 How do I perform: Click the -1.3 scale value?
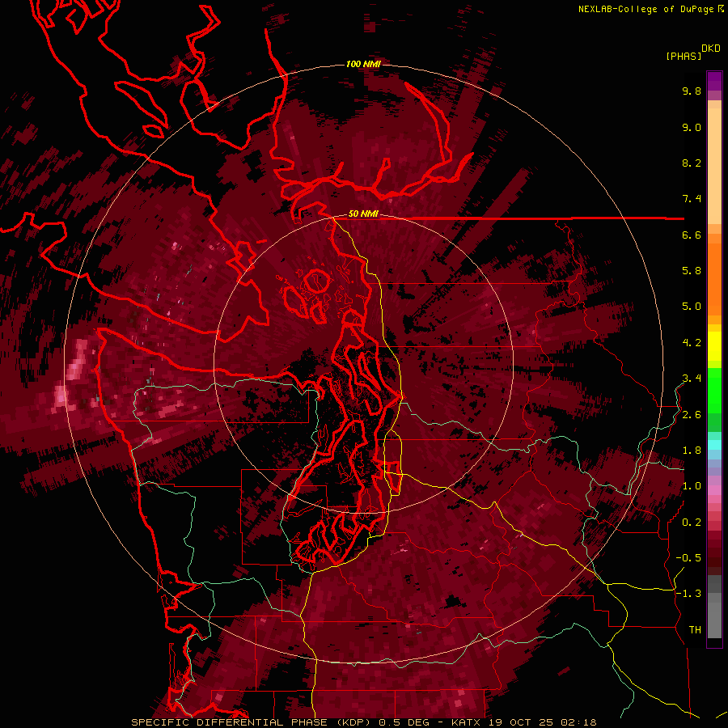[x=688, y=594]
